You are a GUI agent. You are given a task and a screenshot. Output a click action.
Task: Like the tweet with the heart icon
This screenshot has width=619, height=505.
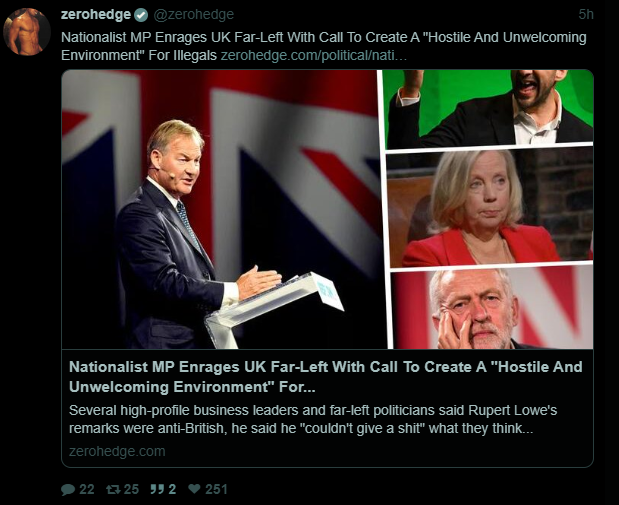click(x=194, y=489)
